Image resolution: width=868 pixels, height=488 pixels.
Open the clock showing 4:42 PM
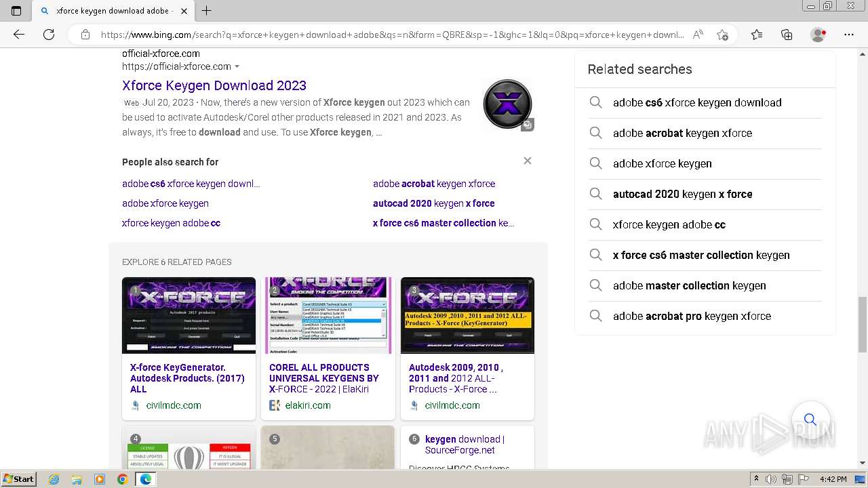tap(833, 479)
